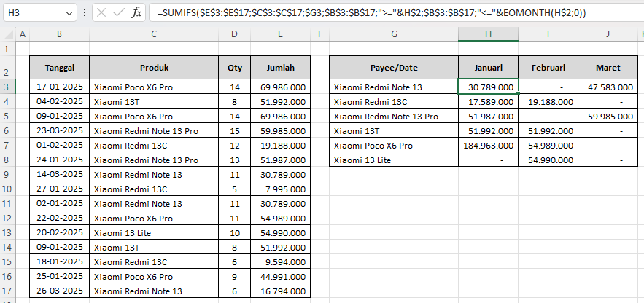The height and width of the screenshot is (303, 644).
Task: Click the Jumlah header cell
Action: 280,68
